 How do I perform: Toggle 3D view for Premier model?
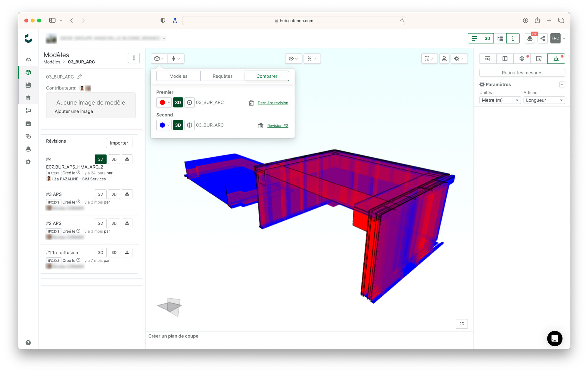click(178, 103)
